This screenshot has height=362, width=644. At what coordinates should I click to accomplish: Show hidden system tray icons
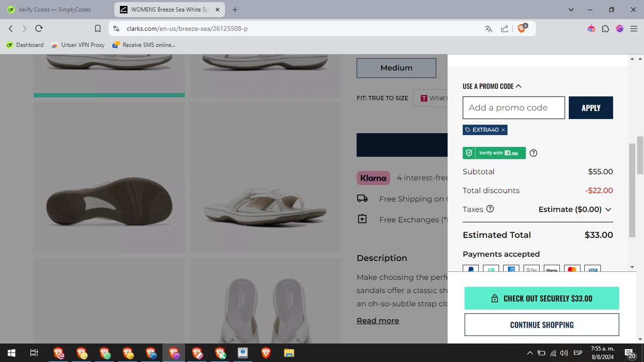[x=530, y=353]
